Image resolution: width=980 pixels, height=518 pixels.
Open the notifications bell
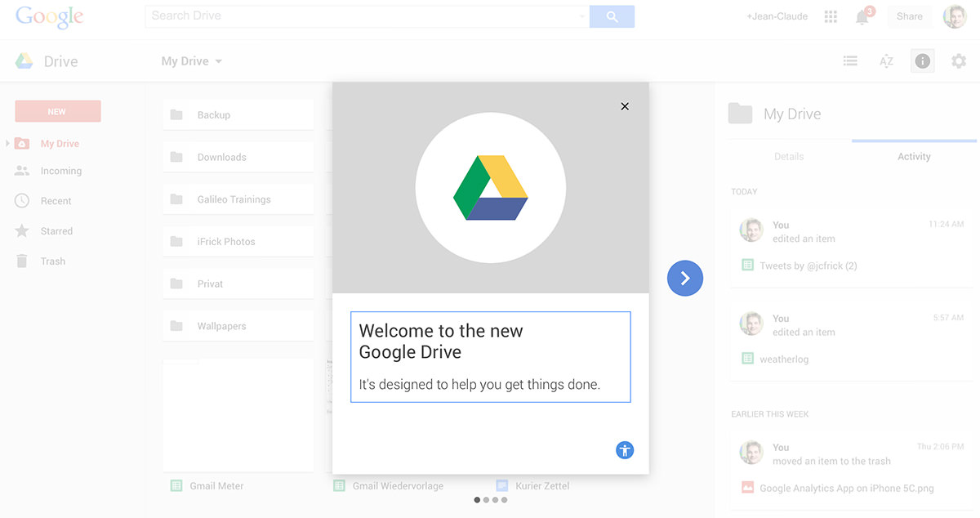862,17
